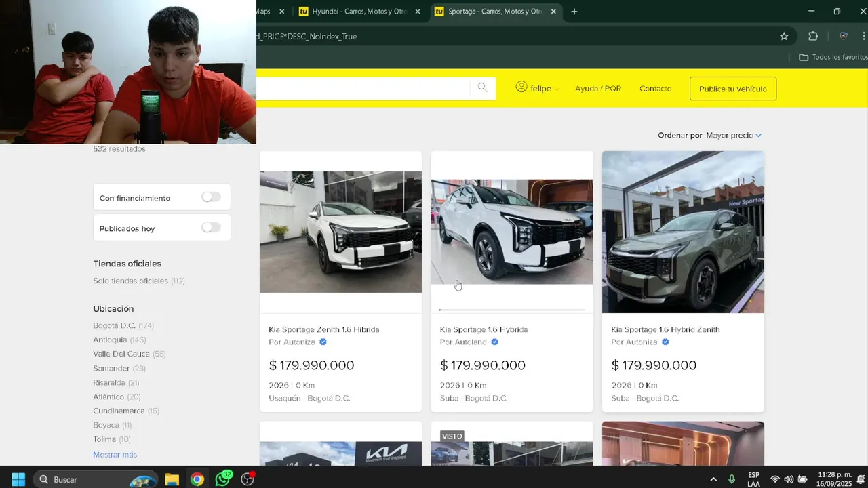Image resolution: width=868 pixels, height=488 pixels.
Task: Click the search magnifier icon in site header
Action: coord(482,87)
